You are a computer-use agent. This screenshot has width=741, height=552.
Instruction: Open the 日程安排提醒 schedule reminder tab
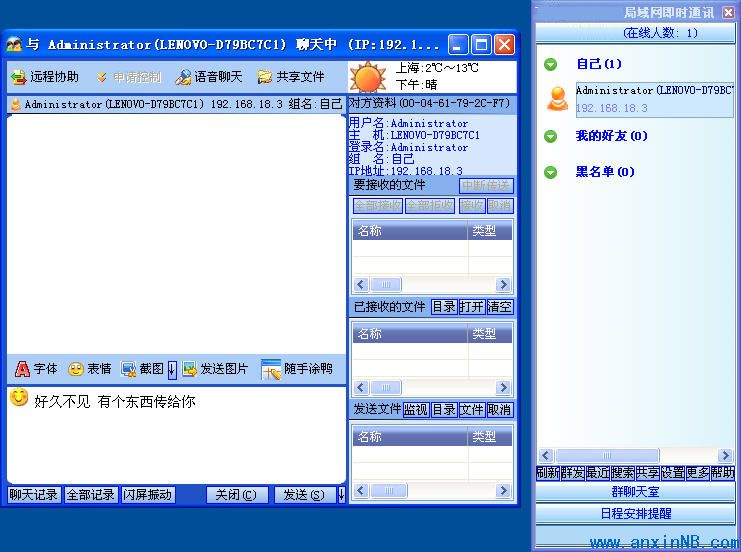635,513
